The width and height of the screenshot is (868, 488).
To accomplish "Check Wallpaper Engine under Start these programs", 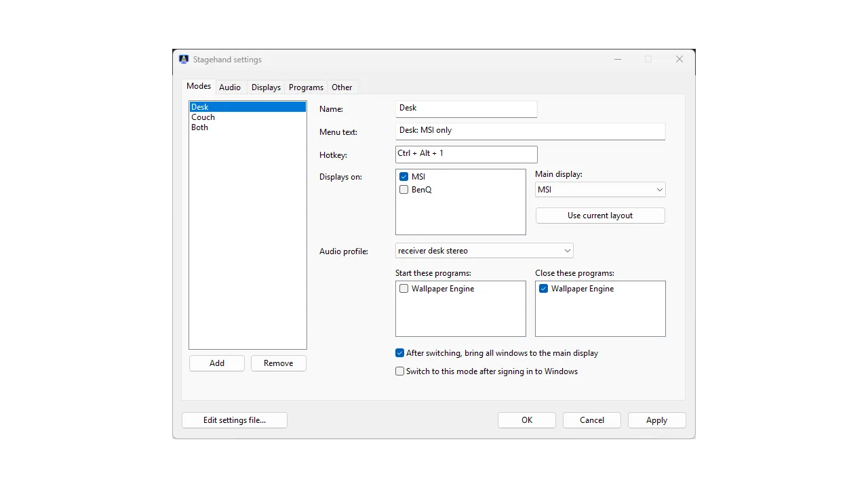I will [x=403, y=289].
